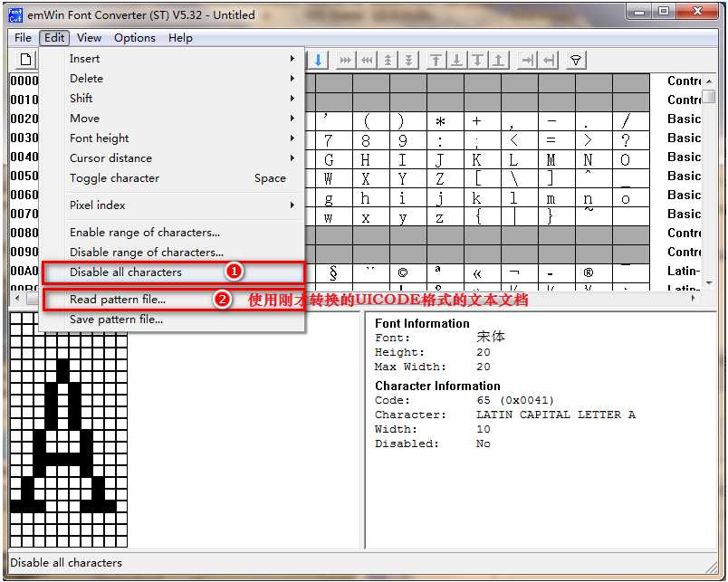
Task: Click the vertical scrollbar down arrow
Action: [709, 282]
